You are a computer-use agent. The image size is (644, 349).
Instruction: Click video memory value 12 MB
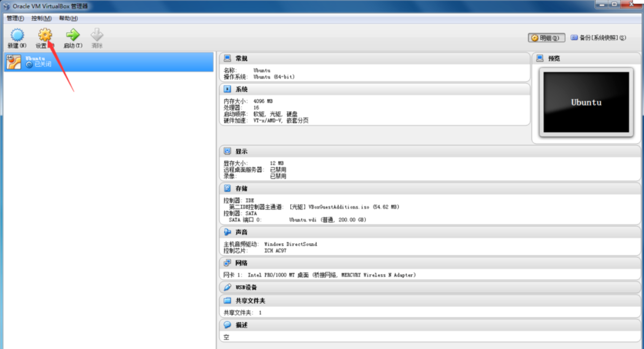coord(277,164)
